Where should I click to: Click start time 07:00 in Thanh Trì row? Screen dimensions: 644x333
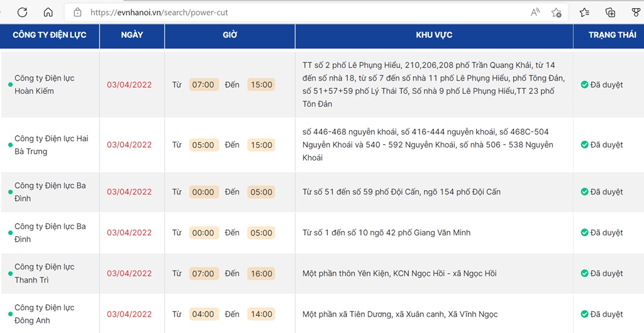(x=204, y=273)
